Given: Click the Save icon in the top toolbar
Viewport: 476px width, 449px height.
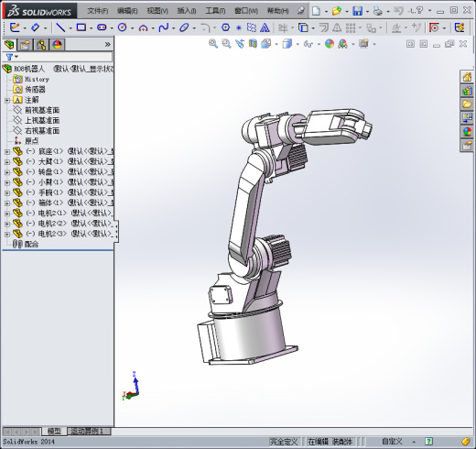Looking at the screenshot, I should [x=357, y=11].
